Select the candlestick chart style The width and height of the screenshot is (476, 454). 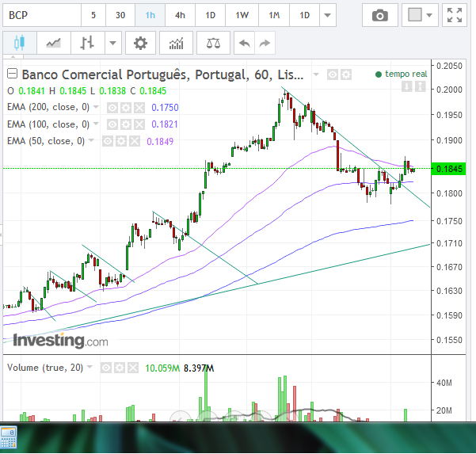point(20,44)
